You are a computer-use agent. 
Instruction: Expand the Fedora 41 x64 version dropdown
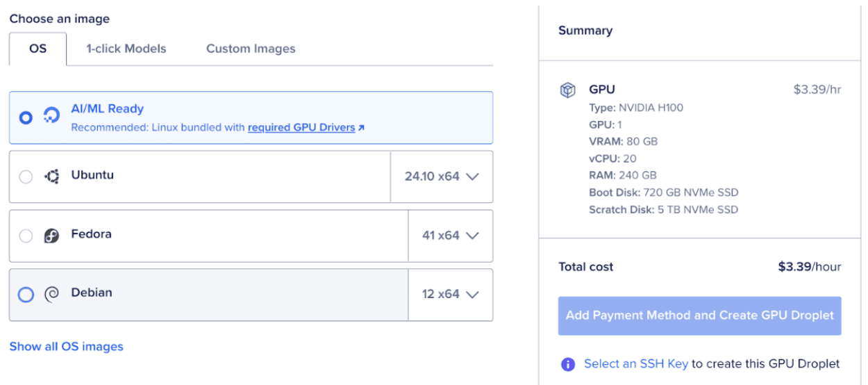pyautogui.click(x=451, y=236)
